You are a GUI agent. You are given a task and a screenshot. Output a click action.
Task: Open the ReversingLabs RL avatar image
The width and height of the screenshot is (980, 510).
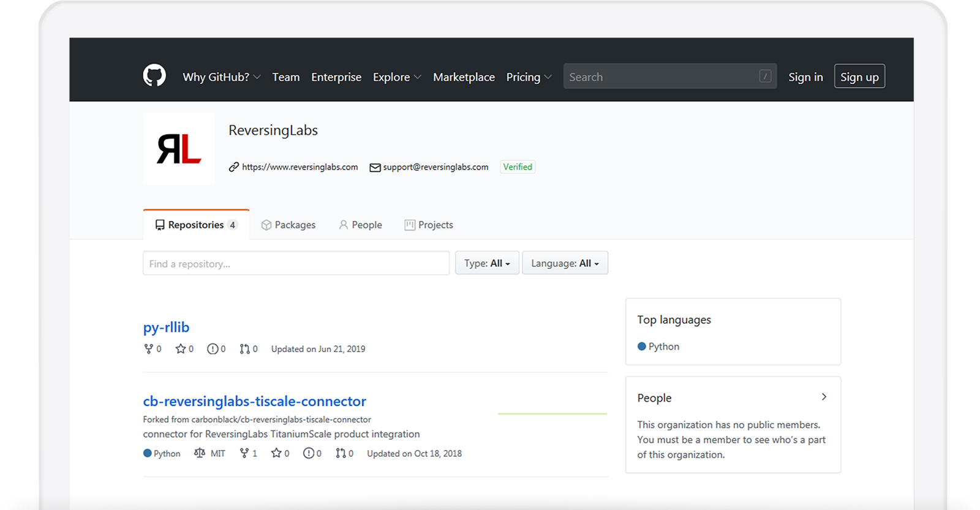click(179, 149)
